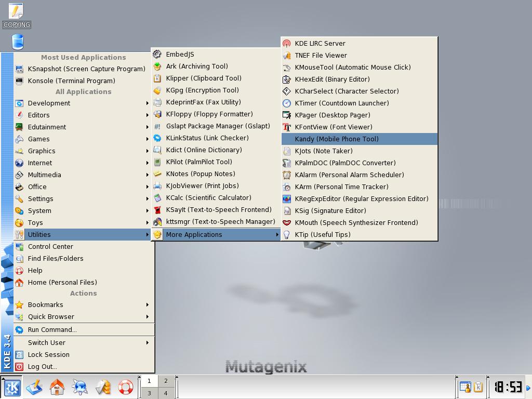Open Control Center from the K menu
This screenshot has height=399, width=532.
point(84,247)
